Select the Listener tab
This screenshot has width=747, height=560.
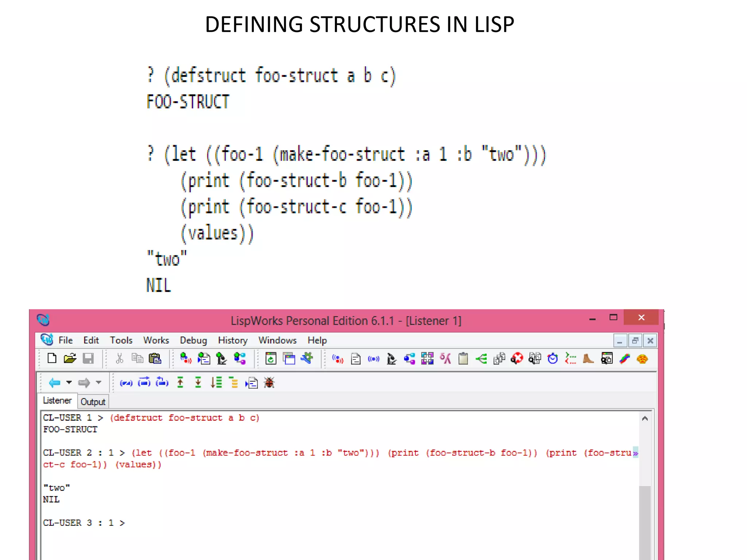[x=57, y=401]
